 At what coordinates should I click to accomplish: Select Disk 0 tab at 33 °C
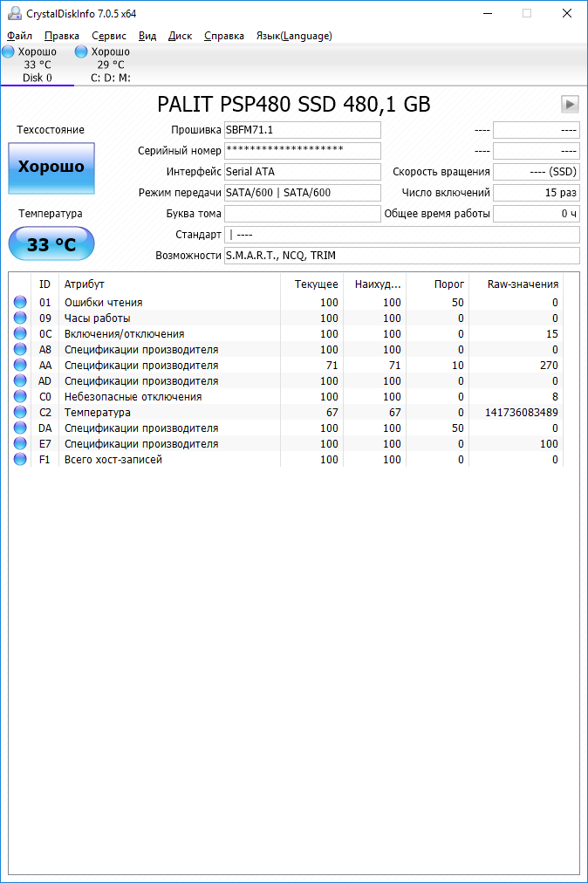coord(38,65)
